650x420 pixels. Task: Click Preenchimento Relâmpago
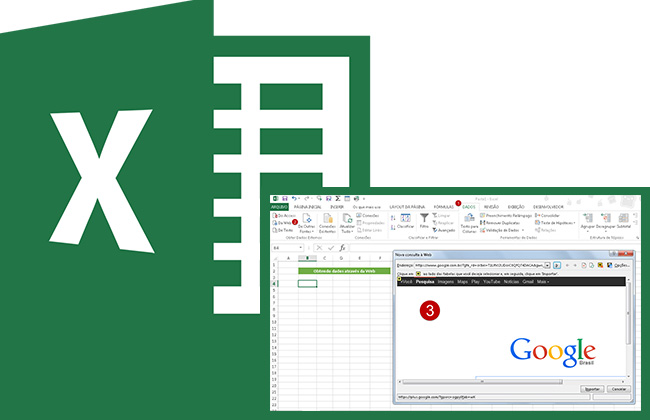click(x=506, y=216)
